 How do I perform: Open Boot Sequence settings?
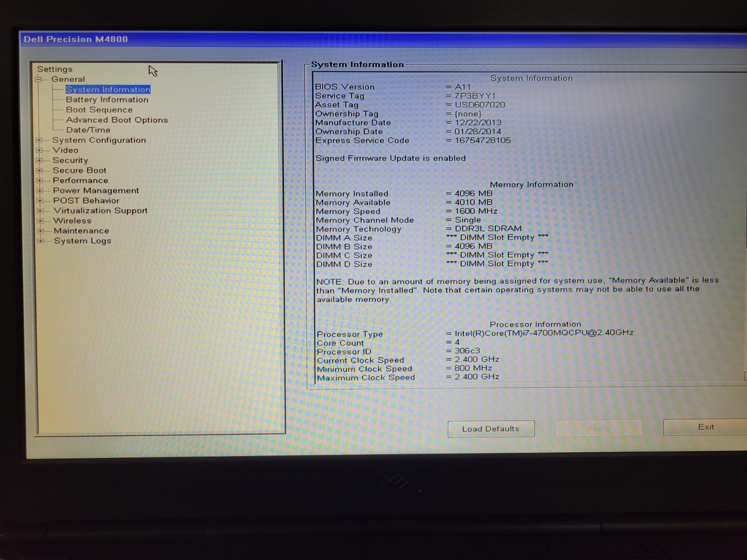99,110
